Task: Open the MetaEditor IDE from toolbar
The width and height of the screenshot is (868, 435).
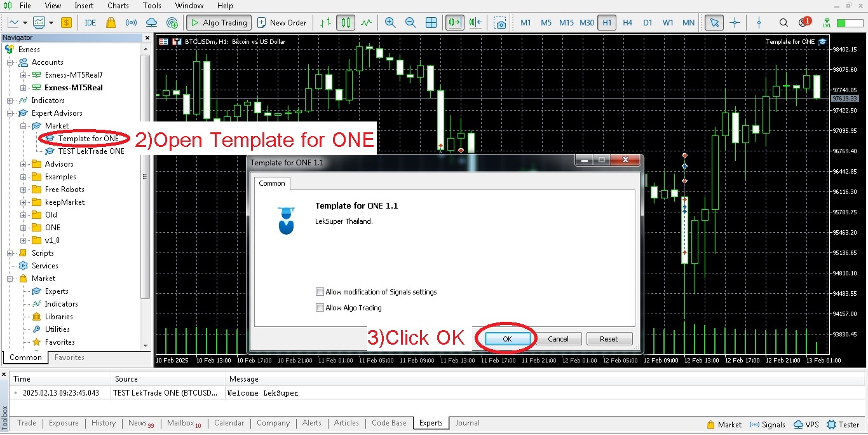Action: (90, 23)
